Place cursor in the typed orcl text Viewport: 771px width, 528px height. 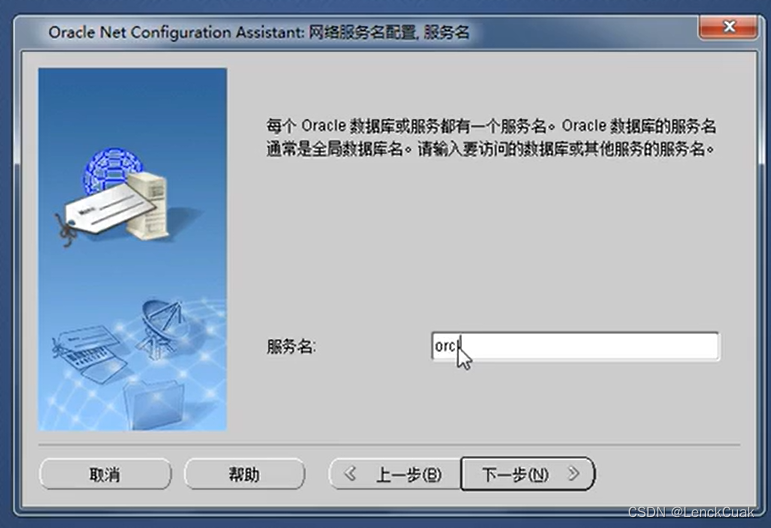click(446, 346)
